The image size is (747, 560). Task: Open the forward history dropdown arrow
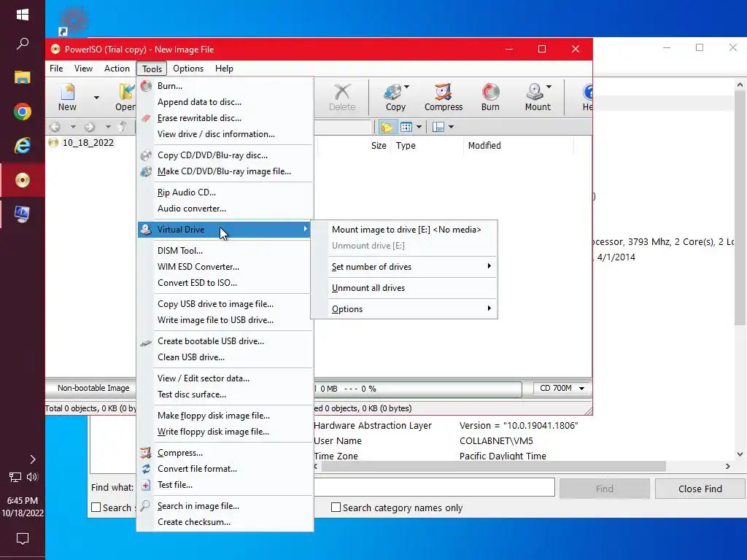coord(108,127)
